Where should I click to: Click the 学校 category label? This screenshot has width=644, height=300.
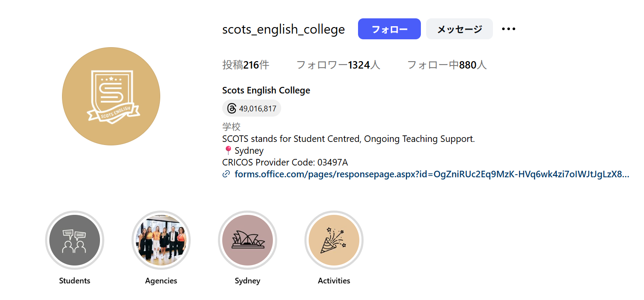[x=231, y=127]
